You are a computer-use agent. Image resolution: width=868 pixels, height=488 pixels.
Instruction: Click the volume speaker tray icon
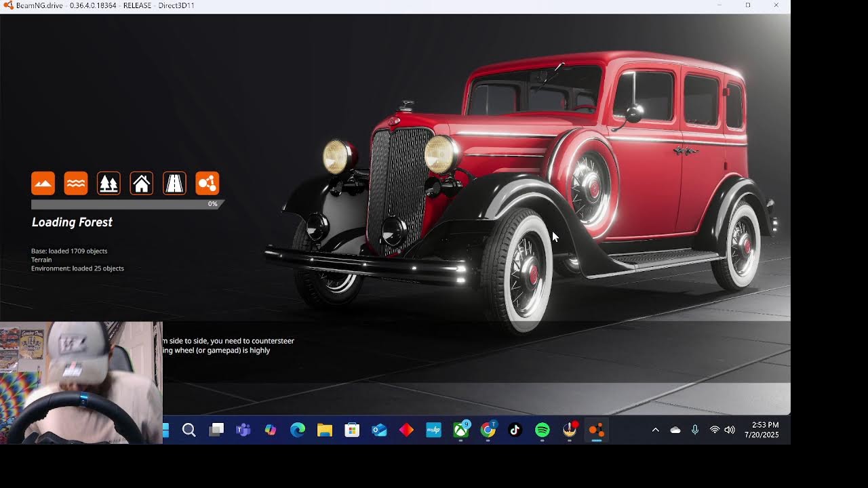(x=730, y=430)
